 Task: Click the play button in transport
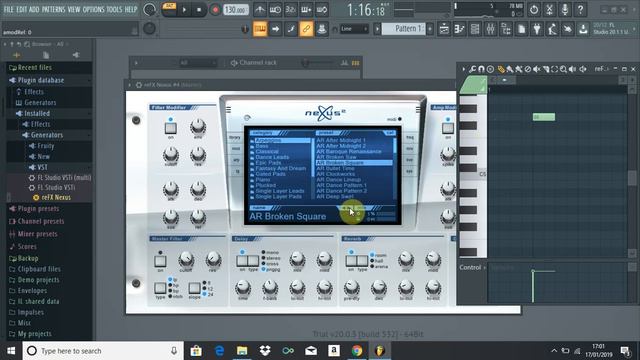(x=184, y=10)
